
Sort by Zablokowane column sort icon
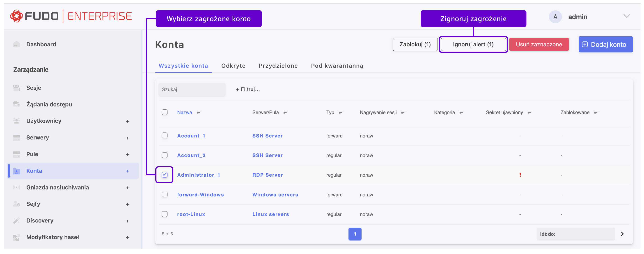[596, 112]
